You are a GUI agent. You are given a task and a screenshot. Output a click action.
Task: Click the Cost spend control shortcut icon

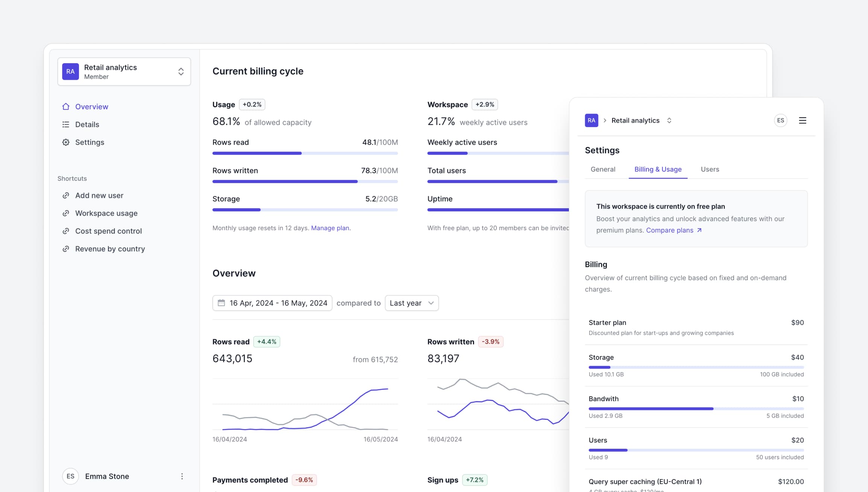66,231
